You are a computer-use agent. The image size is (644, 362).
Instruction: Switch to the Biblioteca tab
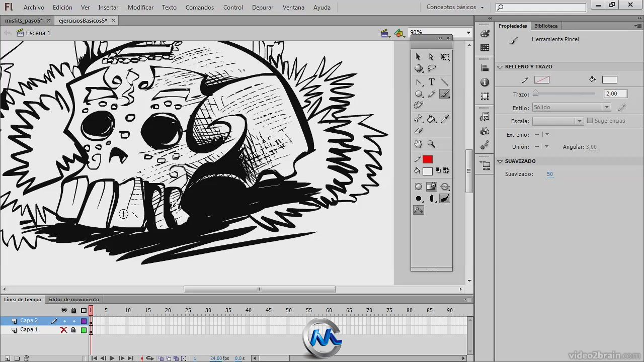546,26
